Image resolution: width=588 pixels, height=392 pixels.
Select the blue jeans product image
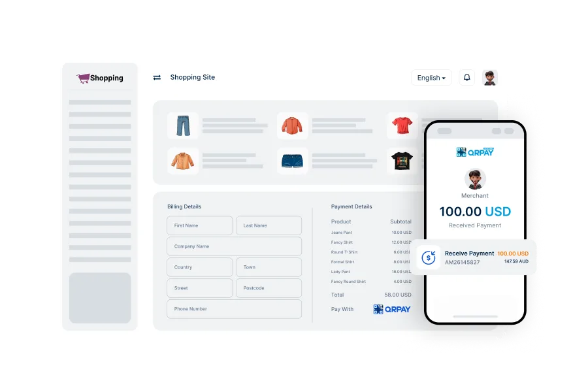(183, 125)
